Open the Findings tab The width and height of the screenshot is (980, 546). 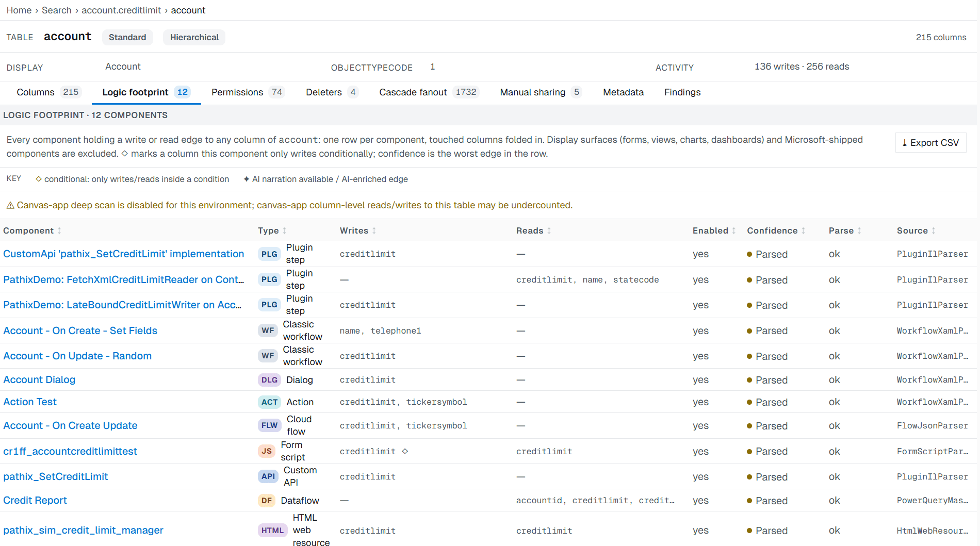(682, 92)
